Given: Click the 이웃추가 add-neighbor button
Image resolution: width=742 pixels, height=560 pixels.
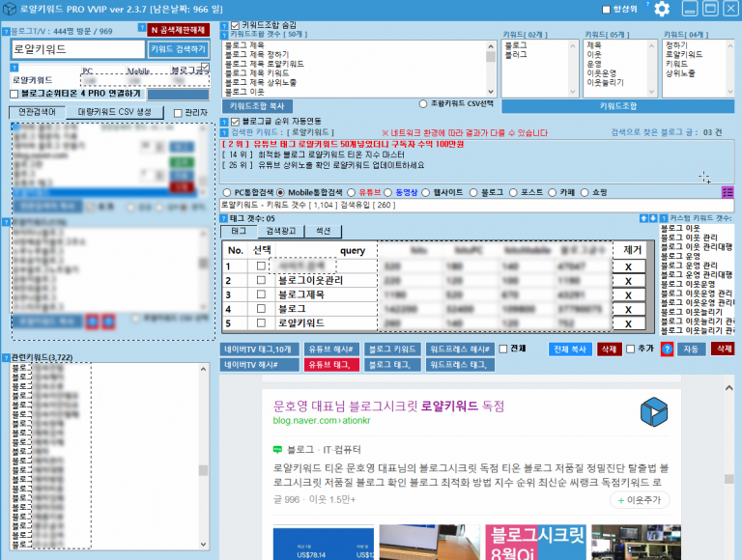Looking at the screenshot, I should (641, 500).
